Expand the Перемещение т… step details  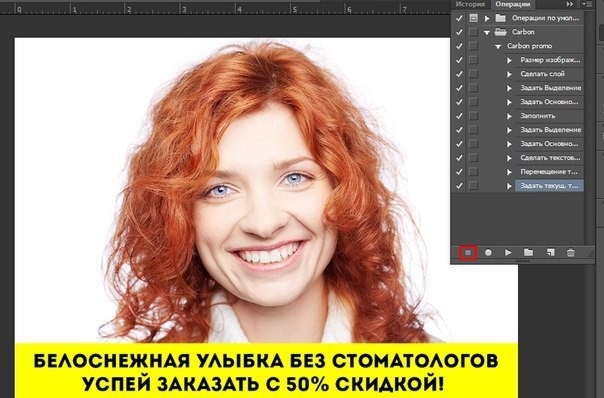tap(509, 172)
